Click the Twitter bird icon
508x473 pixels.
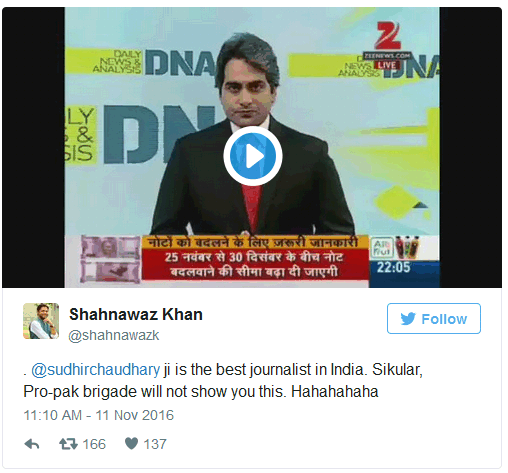click(x=408, y=319)
